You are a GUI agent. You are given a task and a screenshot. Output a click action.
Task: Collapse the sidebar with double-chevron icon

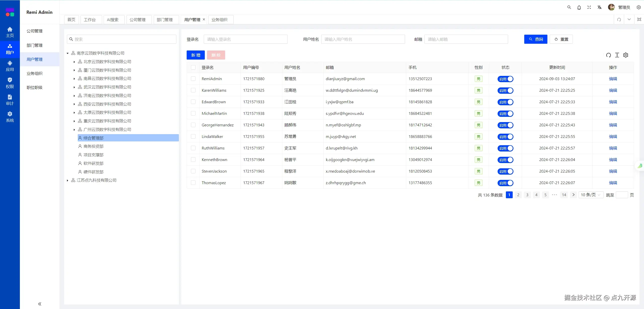point(39,304)
